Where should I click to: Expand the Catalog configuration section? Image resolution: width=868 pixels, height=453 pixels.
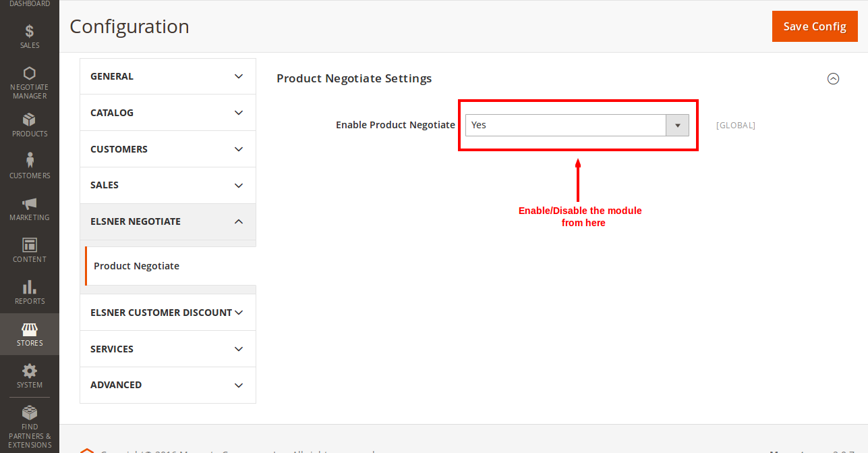pos(168,113)
